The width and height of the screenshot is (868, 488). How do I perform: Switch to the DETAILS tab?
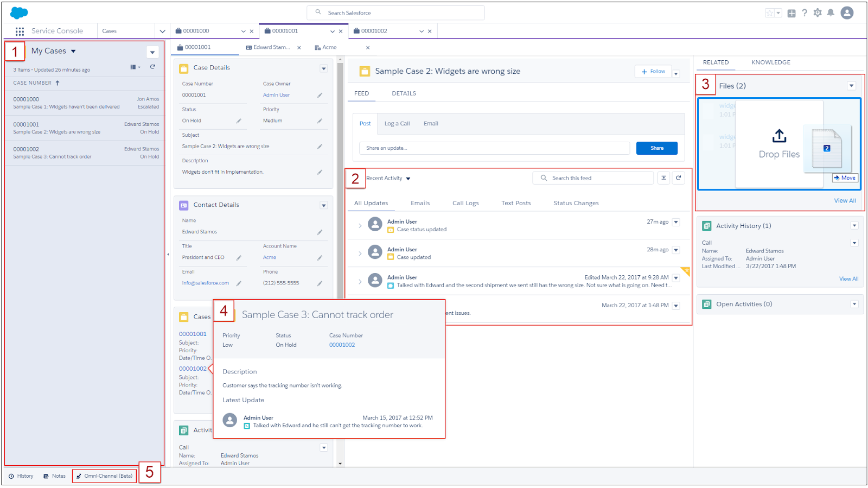[404, 93]
